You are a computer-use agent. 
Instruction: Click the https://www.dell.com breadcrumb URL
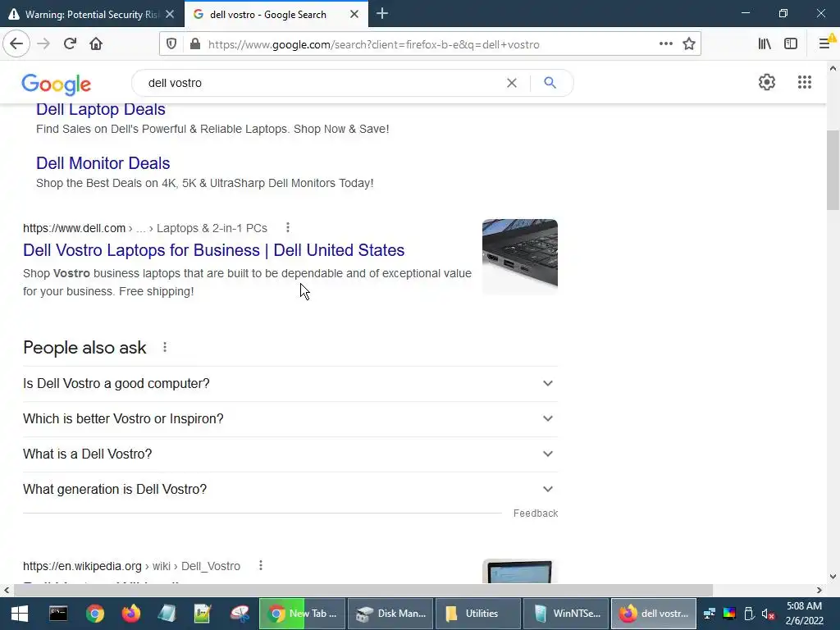point(74,228)
